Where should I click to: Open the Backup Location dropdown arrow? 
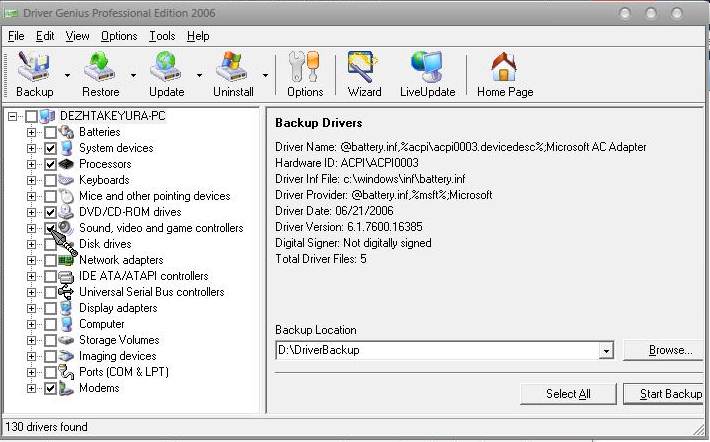pos(606,350)
